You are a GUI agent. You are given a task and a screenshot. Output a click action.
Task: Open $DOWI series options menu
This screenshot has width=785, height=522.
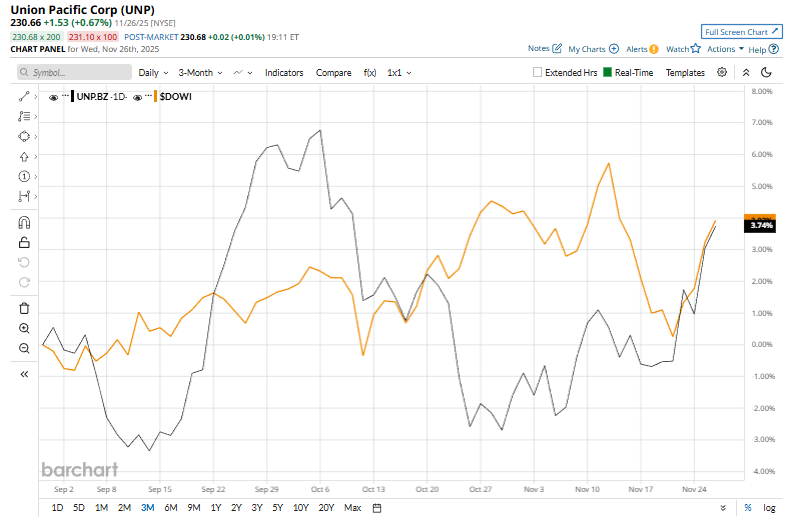149,95
